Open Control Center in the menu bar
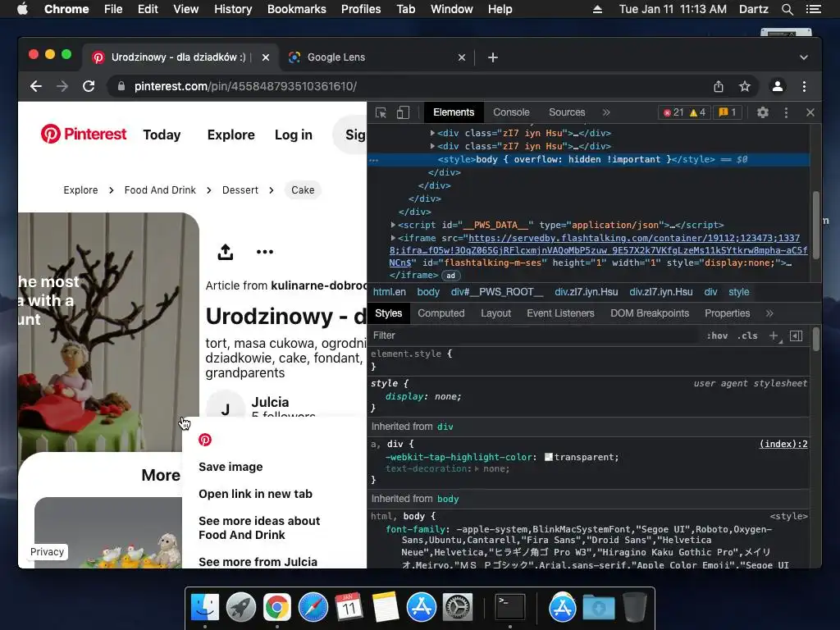Image resolution: width=840 pixels, height=630 pixels. [813, 9]
